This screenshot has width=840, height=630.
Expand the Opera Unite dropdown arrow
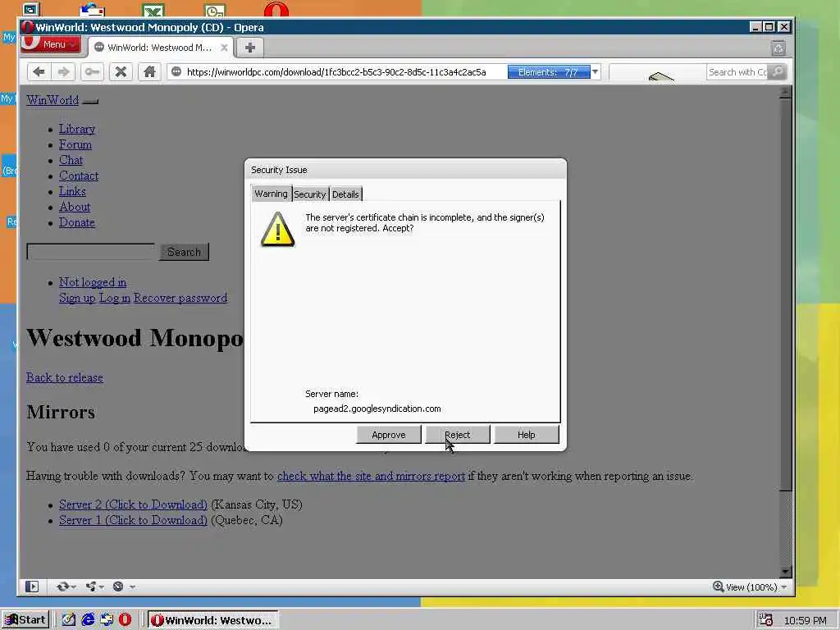[x=101, y=587]
